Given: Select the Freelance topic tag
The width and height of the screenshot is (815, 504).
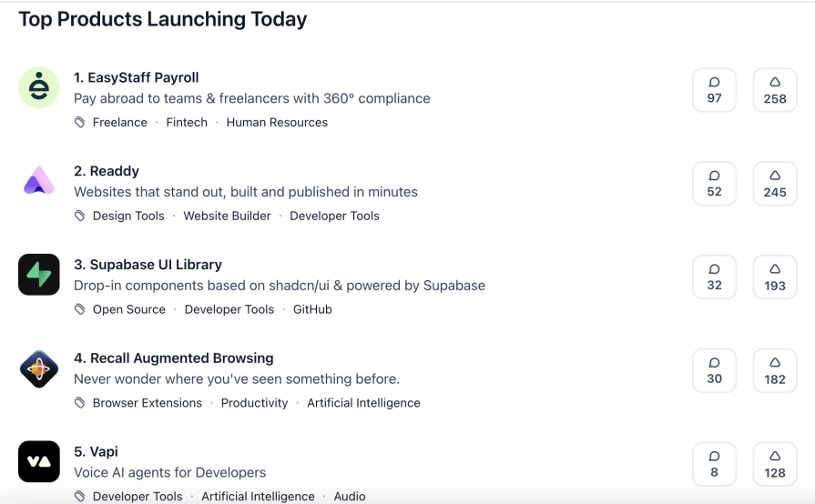Looking at the screenshot, I should coord(120,123).
